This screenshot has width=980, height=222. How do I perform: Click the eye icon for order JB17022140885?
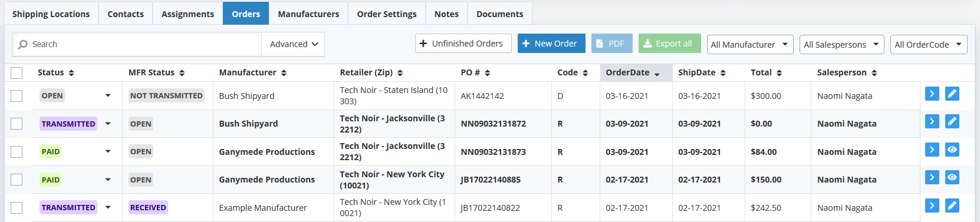point(952,177)
